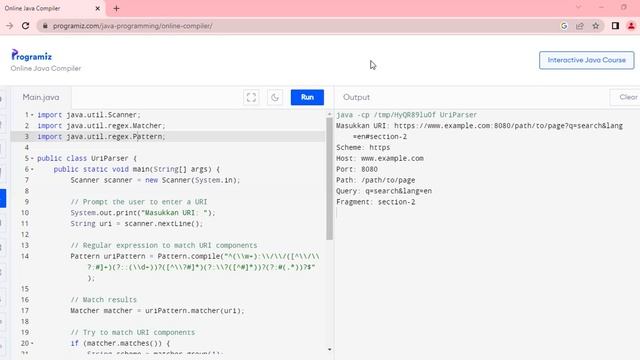Collapse if block fold at line 20
Screen dimensions: 640x360
point(32,343)
